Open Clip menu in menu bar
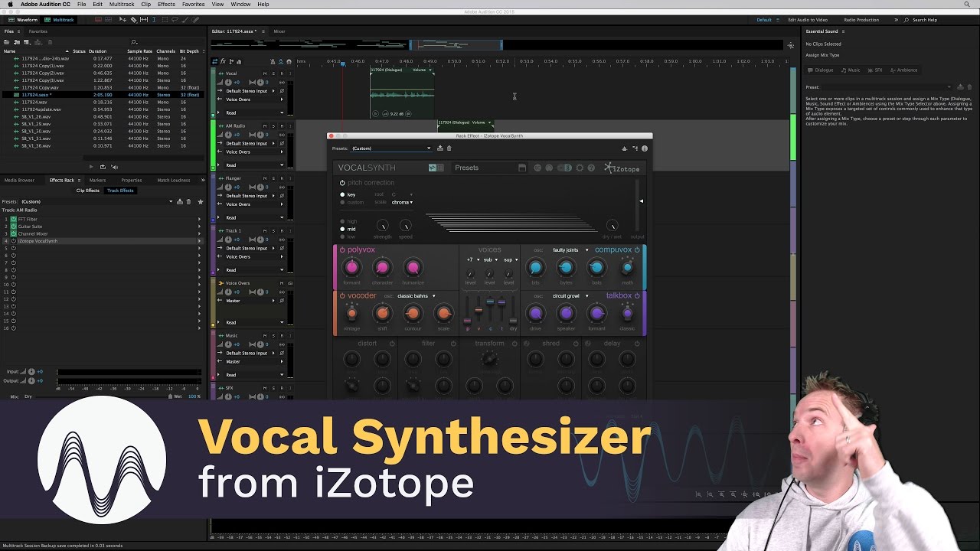Viewport: 980px width, 551px height. (145, 5)
